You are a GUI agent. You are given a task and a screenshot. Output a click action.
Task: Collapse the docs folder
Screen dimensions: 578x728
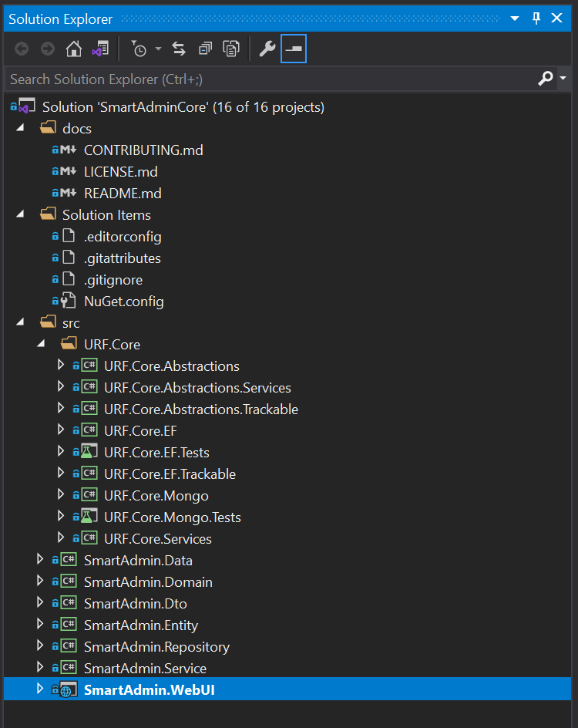pos(21,128)
